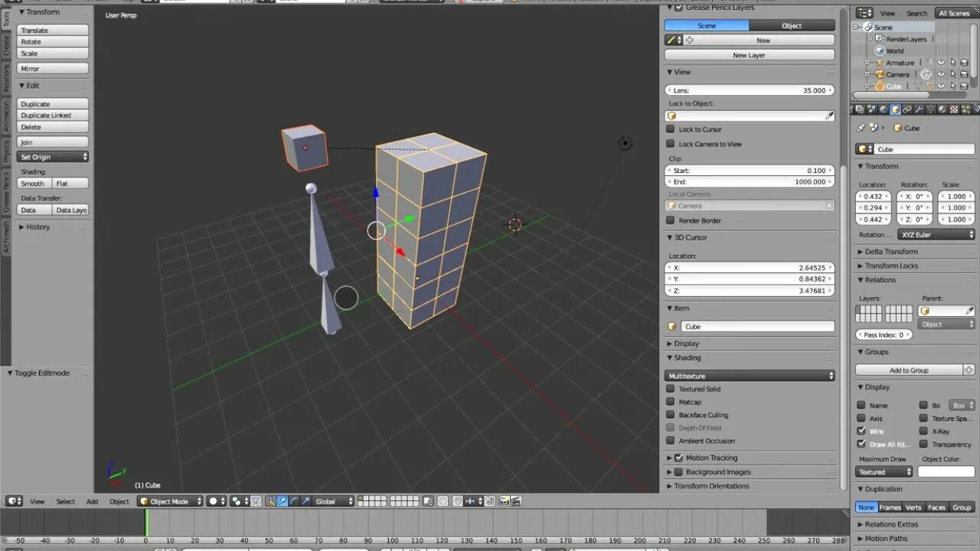
Task: Enable the X-Ray display checkbox
Action: coord(923,431)
